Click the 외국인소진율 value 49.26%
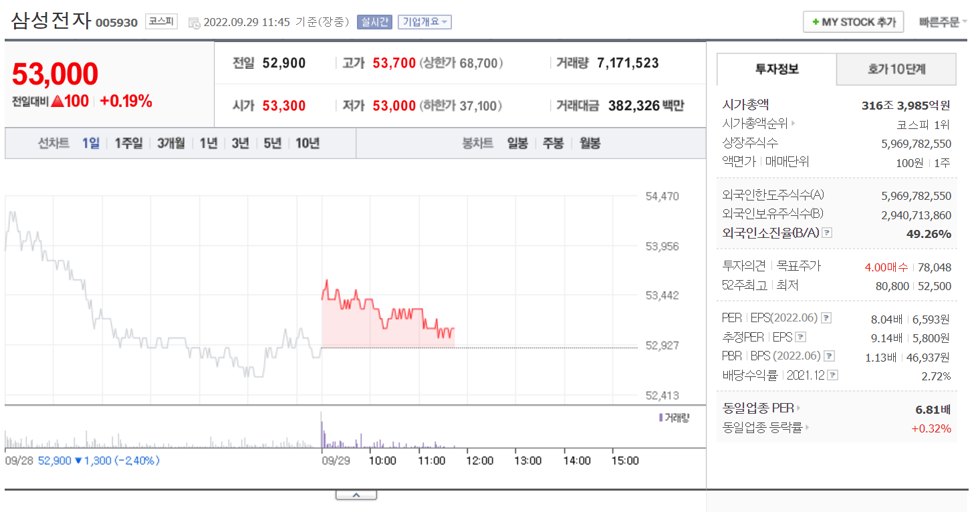Screen dimensions: 980x512 pyautogui.click(x=929, y=234)
